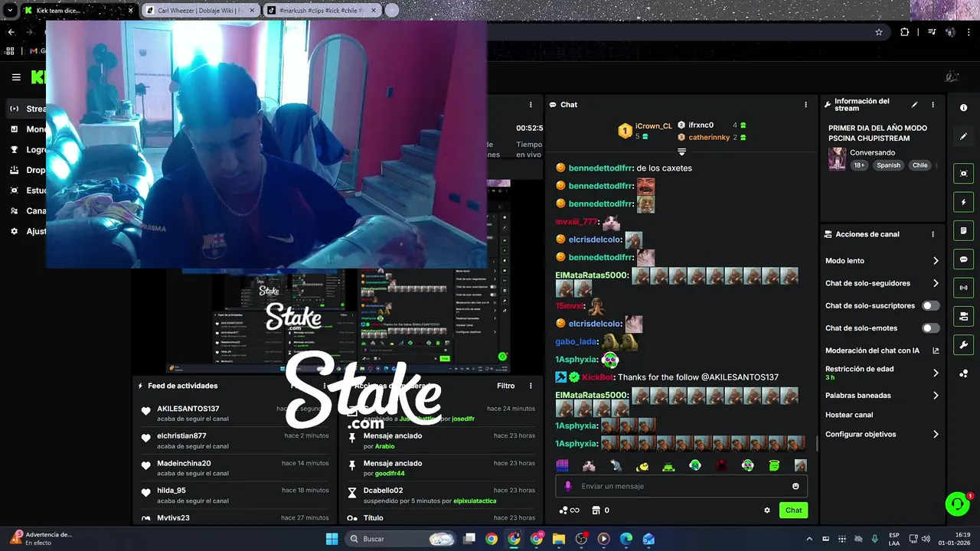Open browser extensions puzzle icon
The image size is (980, 551).
coord(905,32)
